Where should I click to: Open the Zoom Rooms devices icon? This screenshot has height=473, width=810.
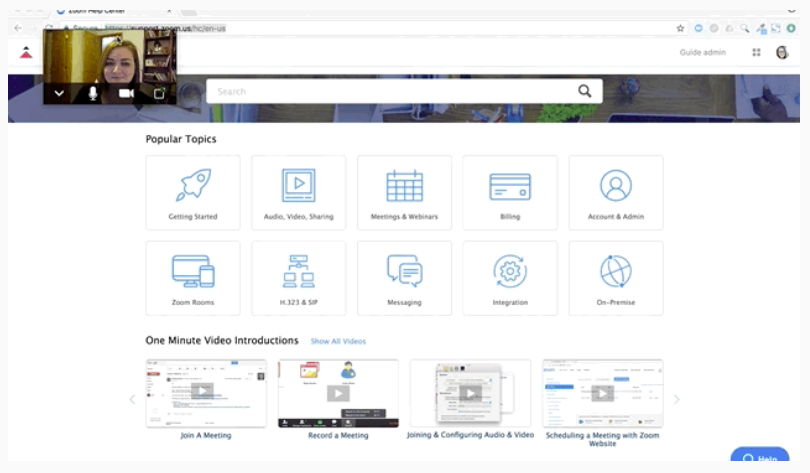tap(193, 271)
